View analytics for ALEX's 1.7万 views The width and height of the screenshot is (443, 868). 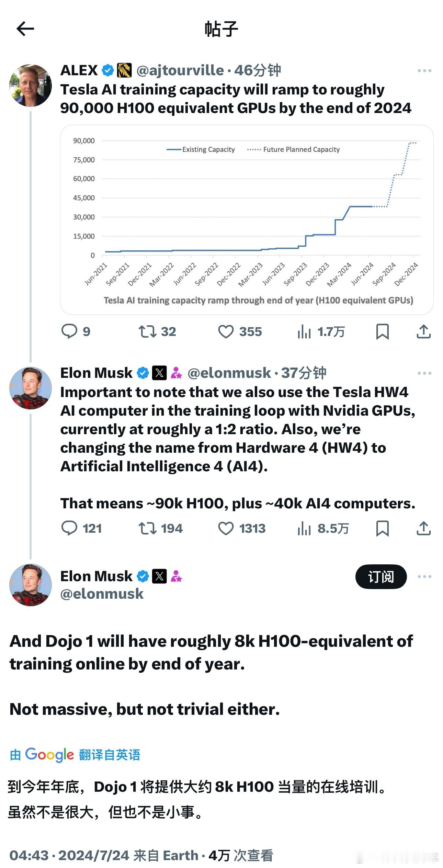pyautogui.click(x=304, y=331)
